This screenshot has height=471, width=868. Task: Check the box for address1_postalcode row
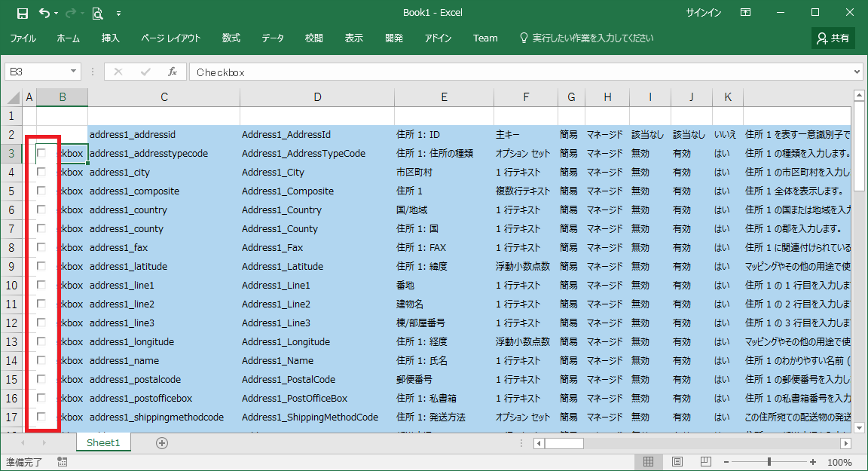pos(41,378)
